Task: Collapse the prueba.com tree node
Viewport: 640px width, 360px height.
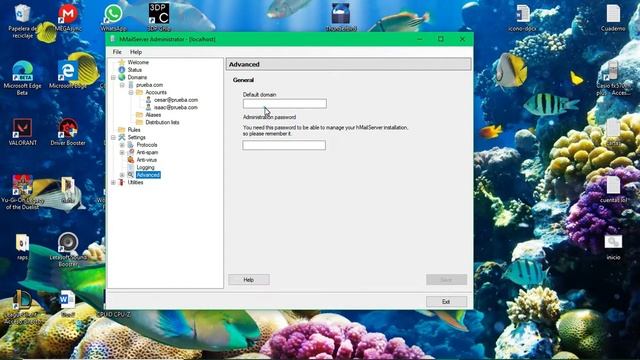Action: [122, 85]
